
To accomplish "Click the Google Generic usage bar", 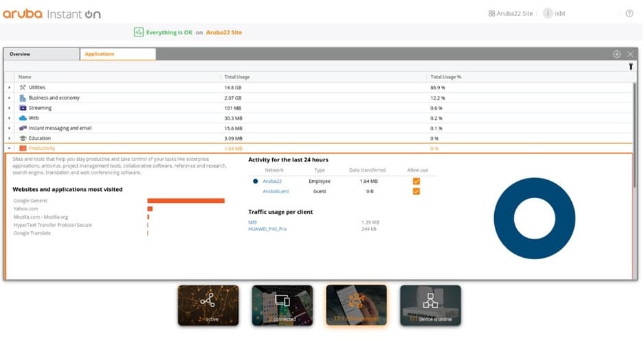I will [186, 201].
